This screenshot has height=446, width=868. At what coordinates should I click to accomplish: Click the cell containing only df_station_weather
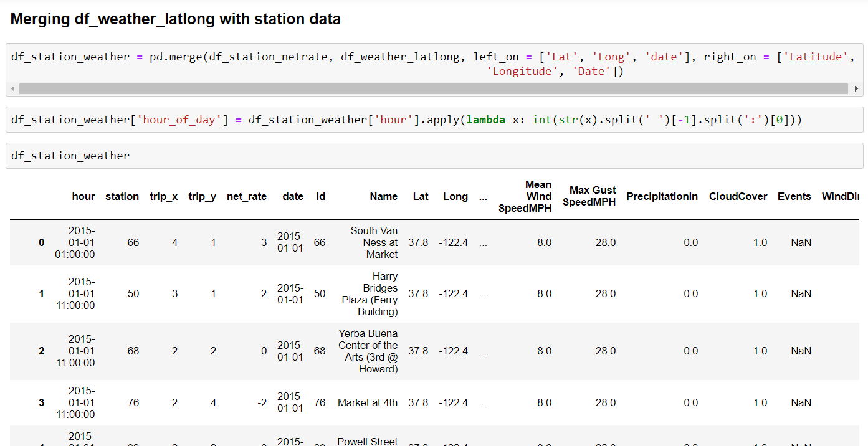(434, 156)
